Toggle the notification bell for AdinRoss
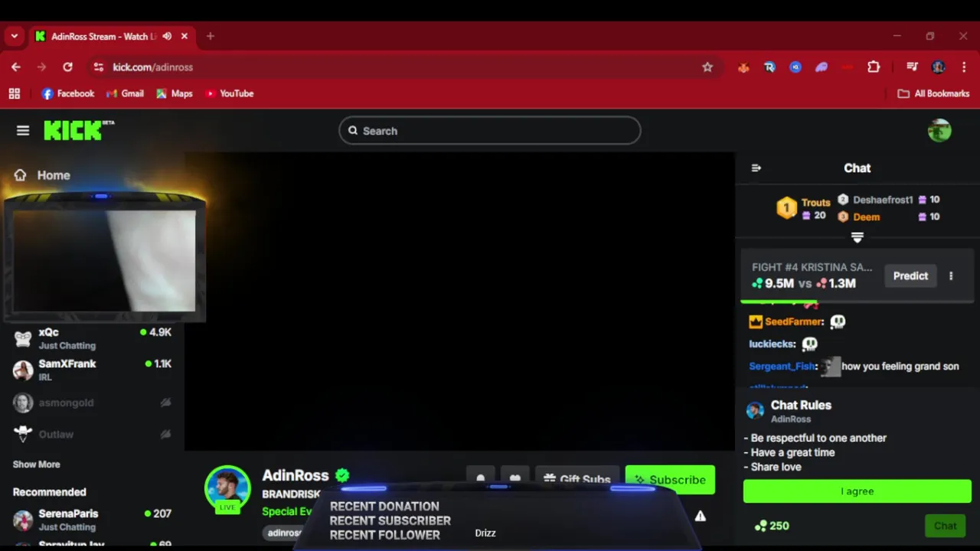Viewport: 980px width, 551px height. tap(480, 480)
